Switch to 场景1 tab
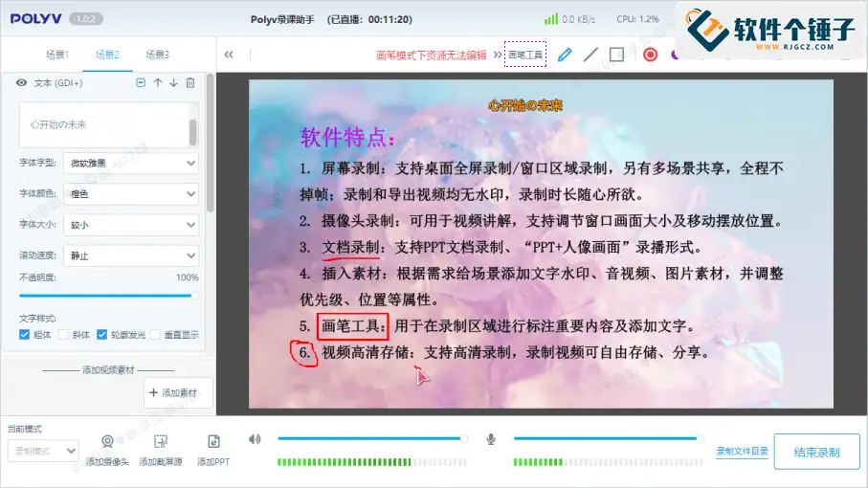The width and height of the screenshot is (868, 488). coord(57,55)
